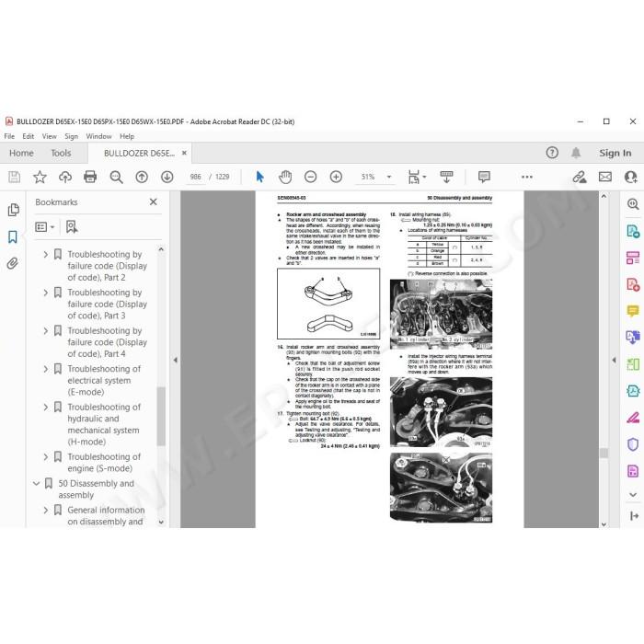Share a link to this file
644x644 pixels.
[580, 177]
